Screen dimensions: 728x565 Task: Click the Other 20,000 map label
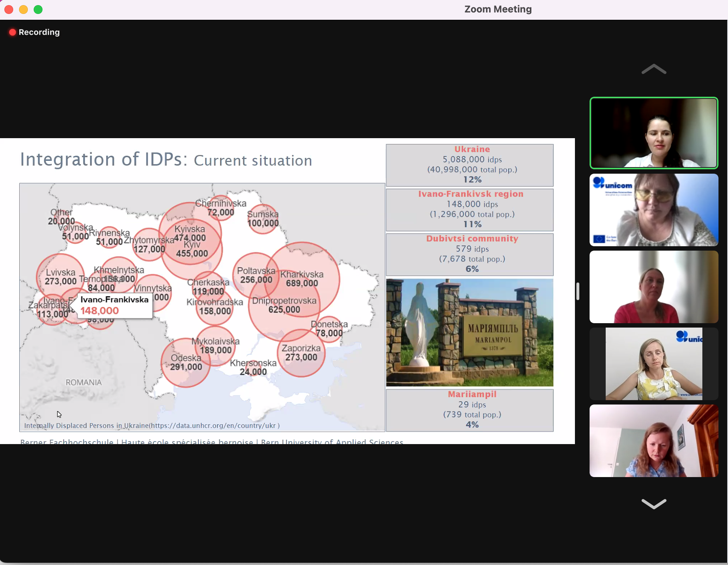(x=61, y=217)
